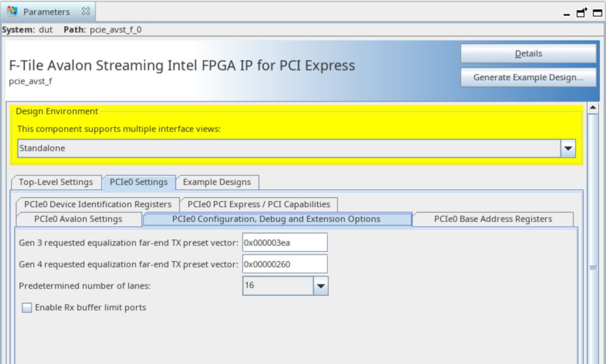Click the Details button
The image size is (606, 364).
click(x=528, y=53)
